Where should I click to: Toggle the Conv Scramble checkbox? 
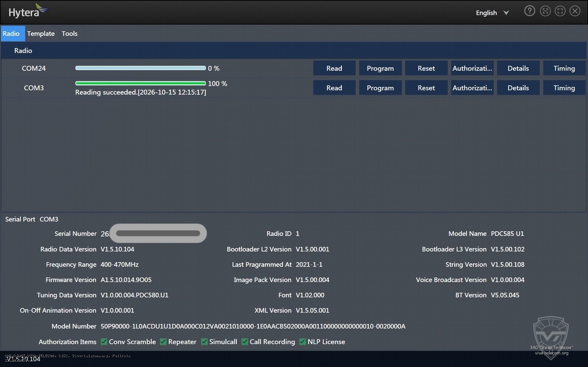[104, 342]
